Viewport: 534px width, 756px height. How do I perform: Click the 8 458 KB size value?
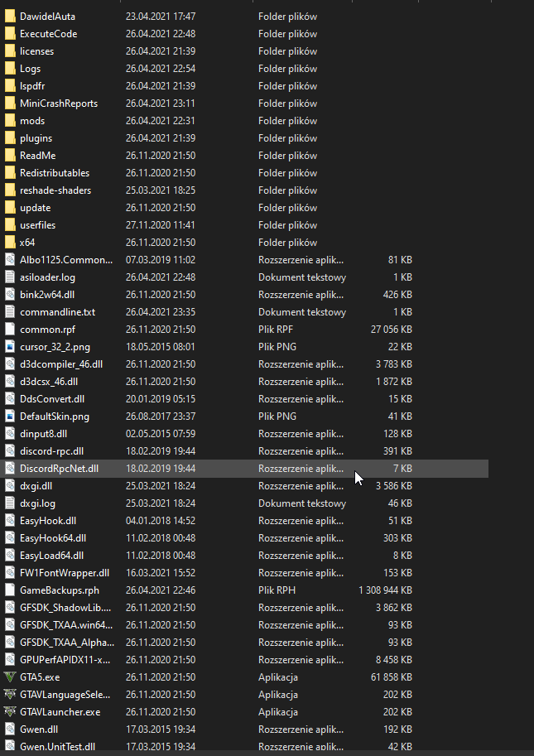point(394,660)
